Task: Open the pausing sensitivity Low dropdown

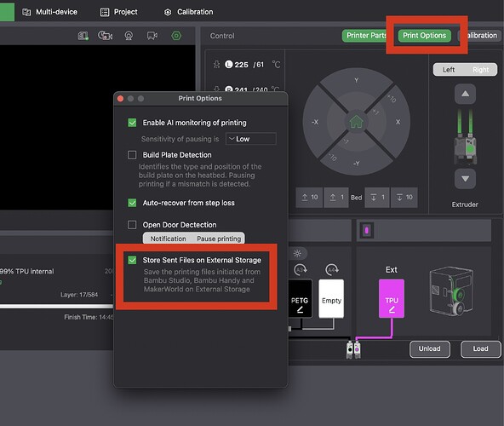Action: (251, 139)
